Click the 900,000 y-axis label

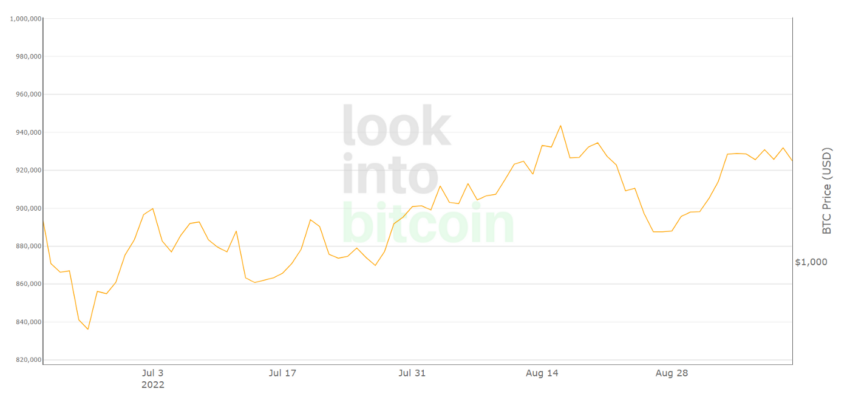[28, 208]
